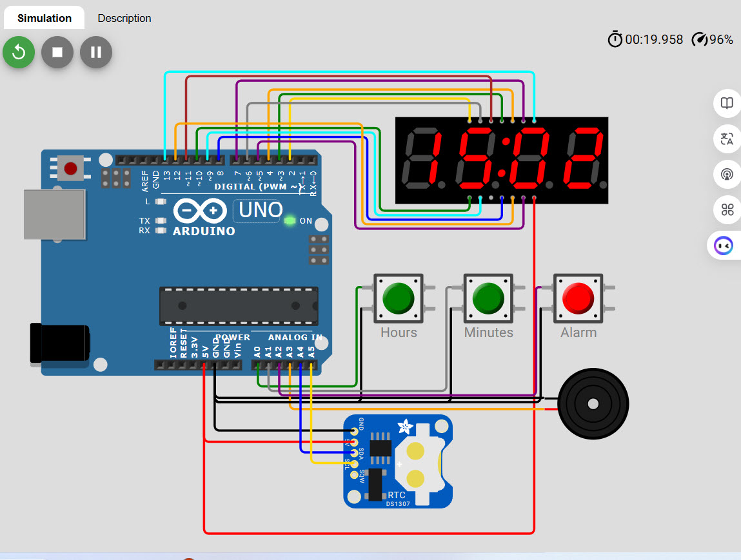
Task: Stop the running simulation
Action: 57,52
